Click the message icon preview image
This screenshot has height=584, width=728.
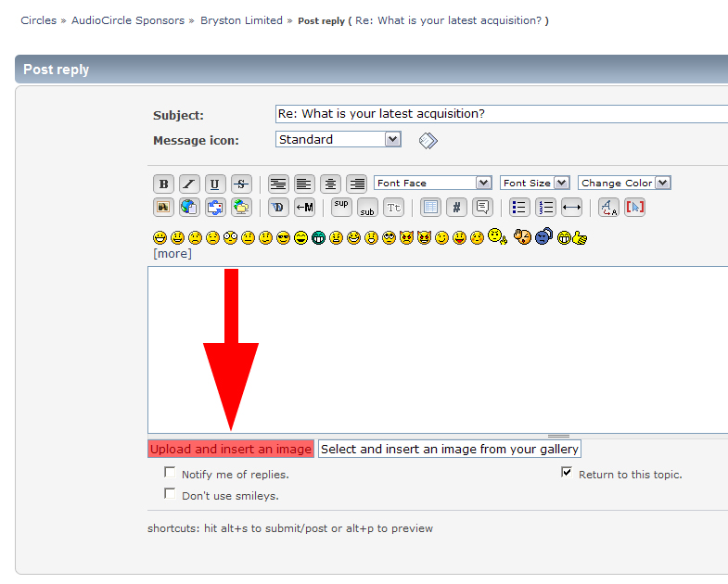pos(428,140)
